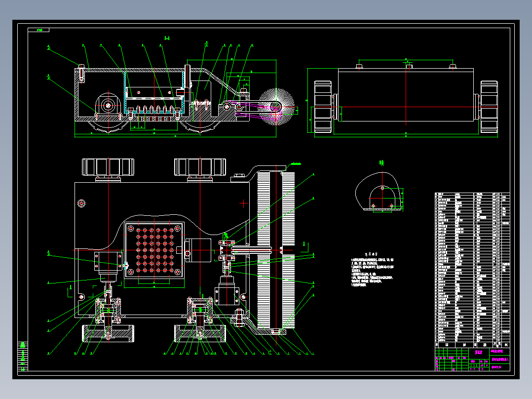The width and height of the screenshot is (532, 399).
Task: Select the arch-shaped detail view outline
Action: [382, 199]
